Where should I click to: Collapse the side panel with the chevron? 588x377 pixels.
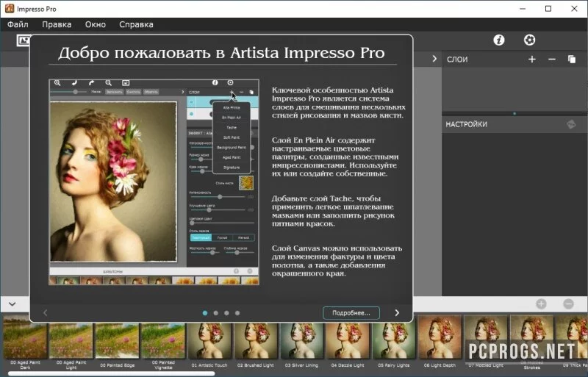click(434, 59)
